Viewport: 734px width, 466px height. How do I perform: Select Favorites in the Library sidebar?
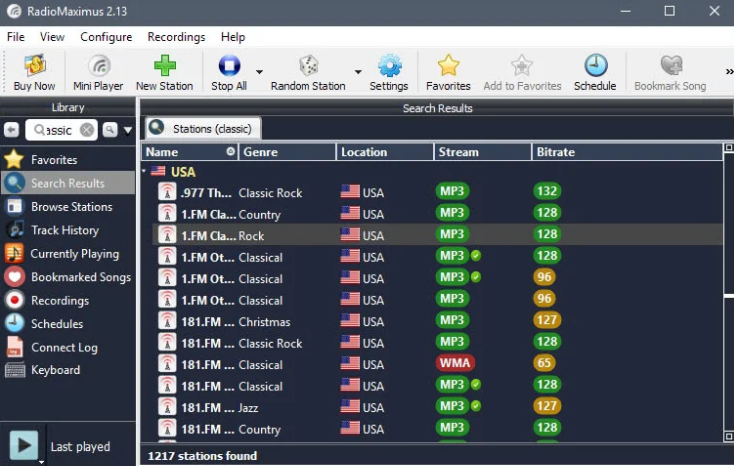click(67, 160)
